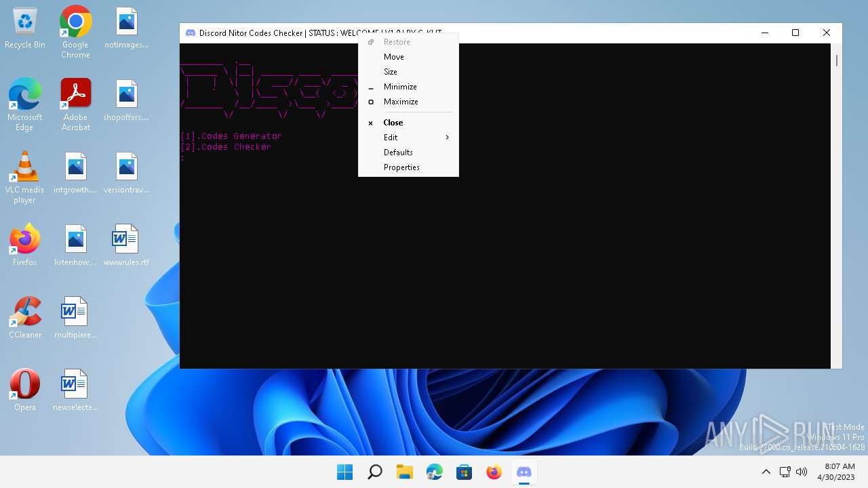The width and height of the screenshot is (868, 488).
Task: Open network status tray icon
Action: (785, 472)
